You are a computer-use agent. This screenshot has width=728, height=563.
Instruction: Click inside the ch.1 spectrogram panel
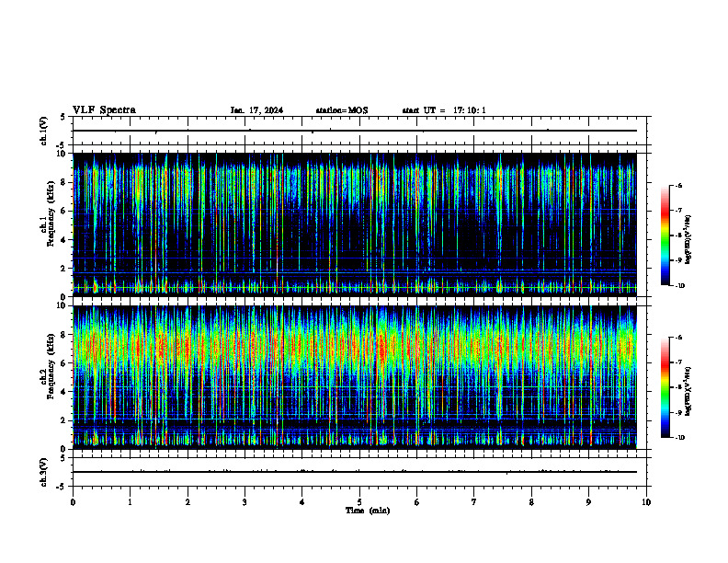pyautogui.click(x=355, y=224)
